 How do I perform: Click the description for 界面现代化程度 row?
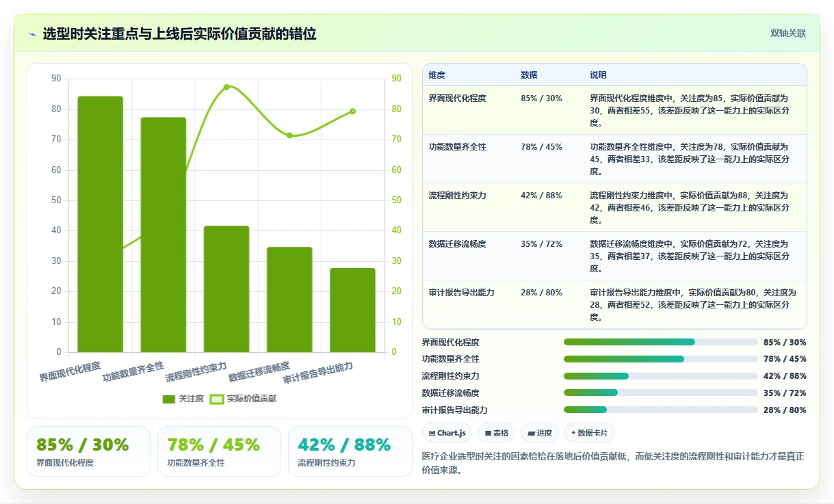pyautogui.click(x=690, y=111)
